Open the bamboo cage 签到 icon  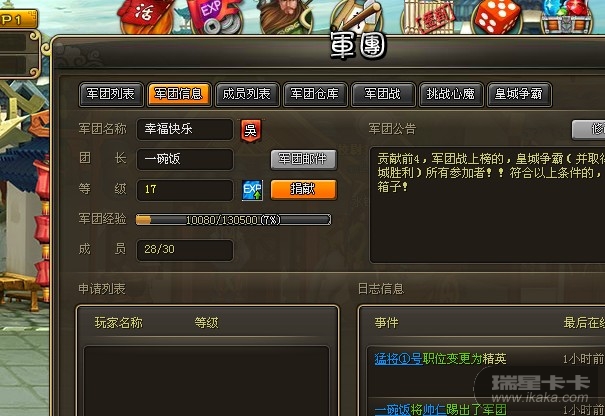coord(428,16)
